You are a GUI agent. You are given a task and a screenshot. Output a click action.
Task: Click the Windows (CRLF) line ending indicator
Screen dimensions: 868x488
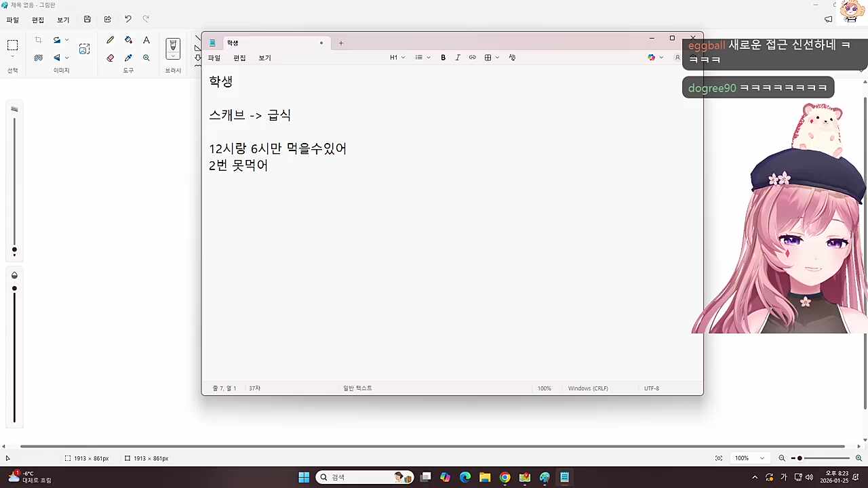(x=588, y=388)
